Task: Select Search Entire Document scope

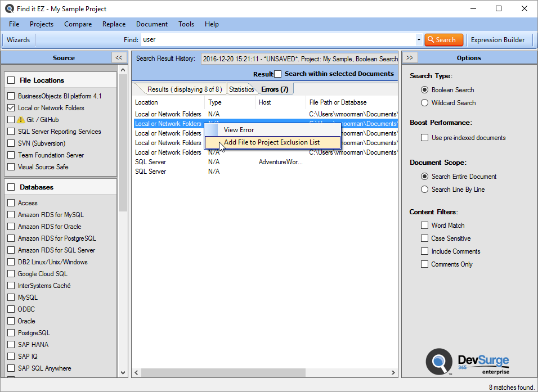Action: pyautogui.click(x=424, y=177)
